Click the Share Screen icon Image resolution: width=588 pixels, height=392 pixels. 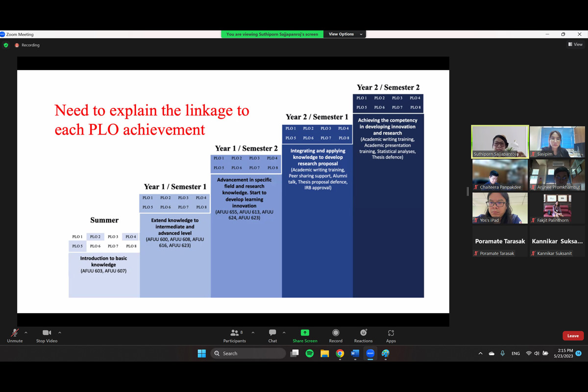[305, 335]
